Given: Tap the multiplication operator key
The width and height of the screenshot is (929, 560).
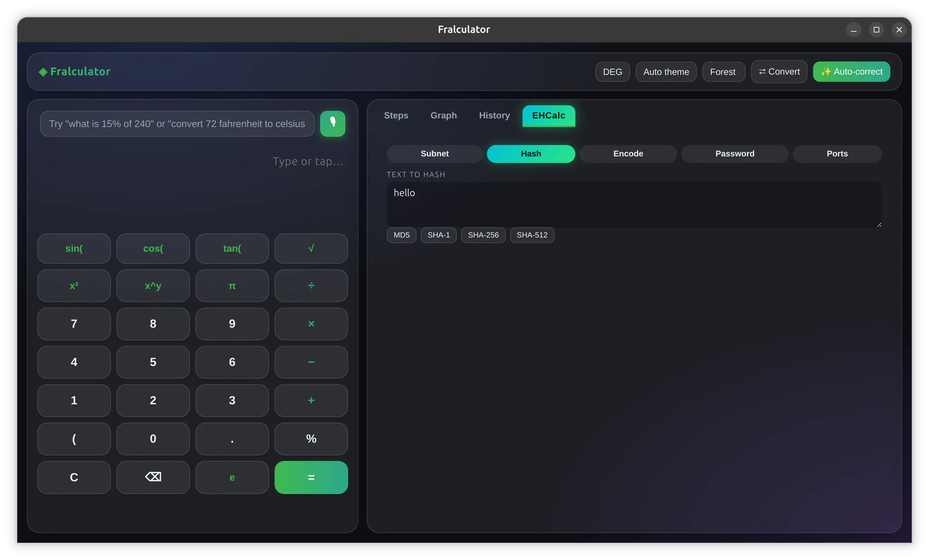Looking at the screenshot, I should point(311,324).
